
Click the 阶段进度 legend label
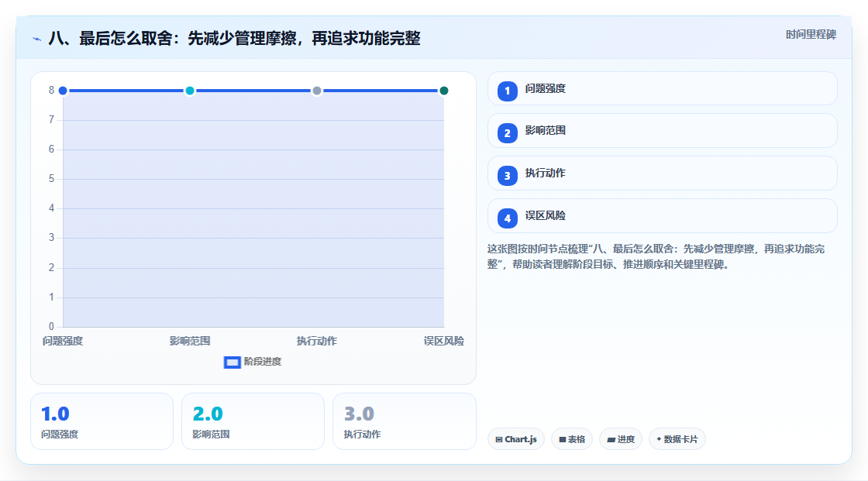tap(263, 362)
